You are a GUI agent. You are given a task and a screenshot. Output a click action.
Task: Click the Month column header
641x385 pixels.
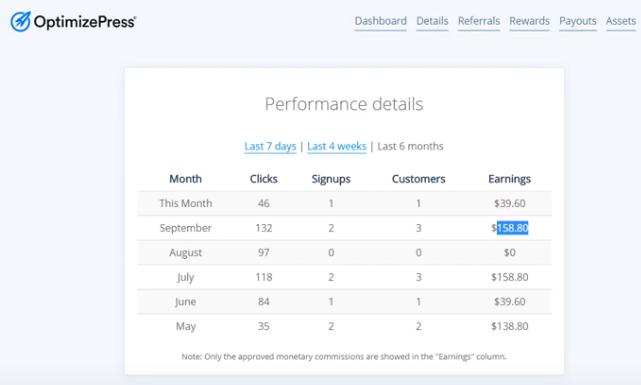186,179
